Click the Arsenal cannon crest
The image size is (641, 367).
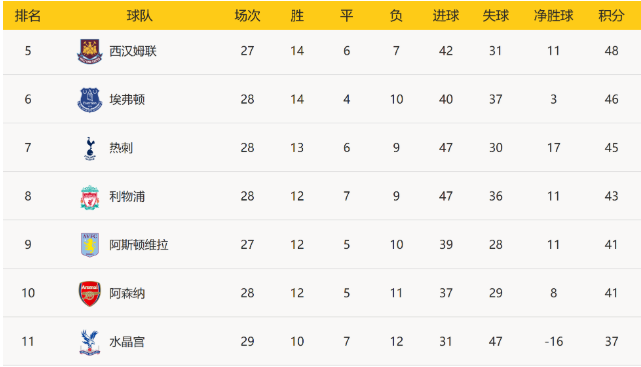click(x=90, y=293)
